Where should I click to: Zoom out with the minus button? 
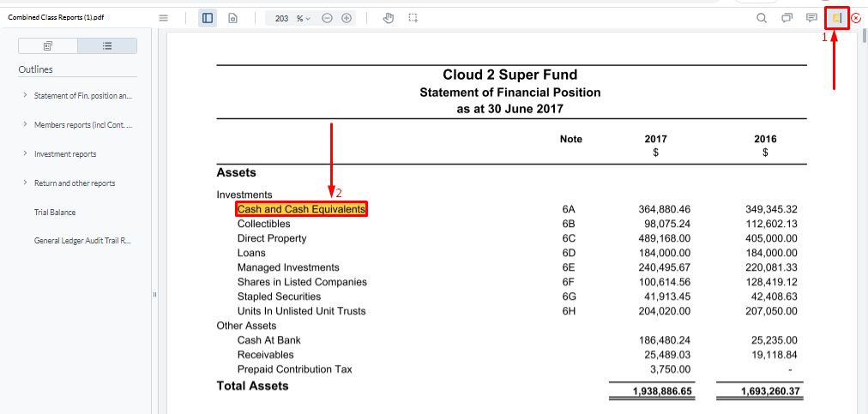[x=327, y=18]
